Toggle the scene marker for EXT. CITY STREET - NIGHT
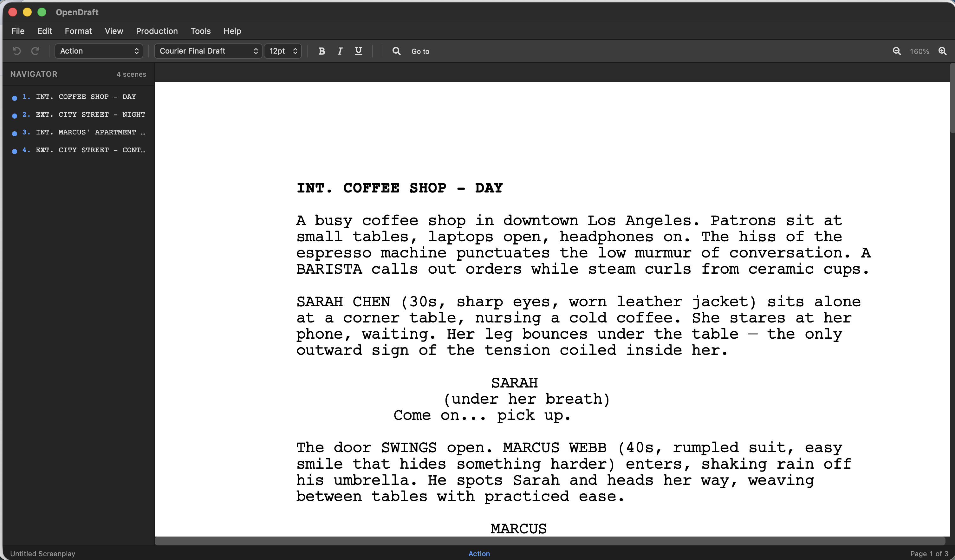This screenshot has width=955, height=560. [x=14, y=115]
